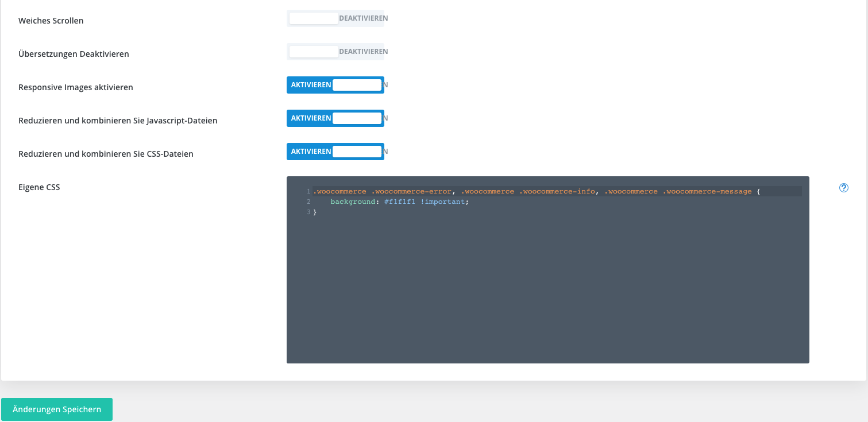Turn off Javascript-Dateien combine switch
The width and height of the screenshot is (868, 422).
(x=335, y=118)
